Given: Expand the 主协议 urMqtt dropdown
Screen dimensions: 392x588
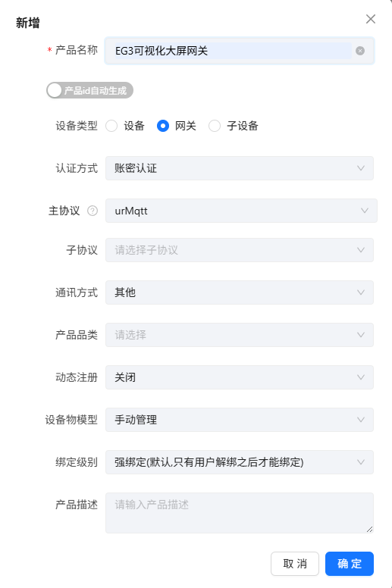Looking at the screenshot, I should pyautogui.click(x=241, y=211).
